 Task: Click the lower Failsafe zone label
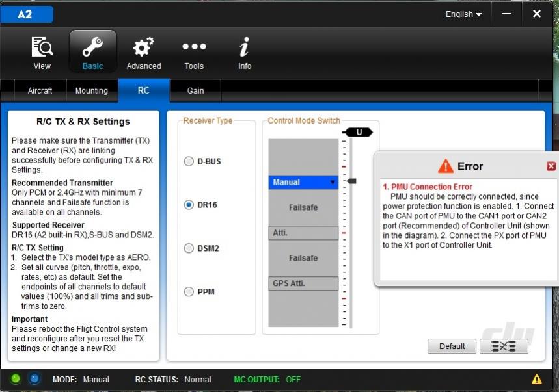(303, 258)
